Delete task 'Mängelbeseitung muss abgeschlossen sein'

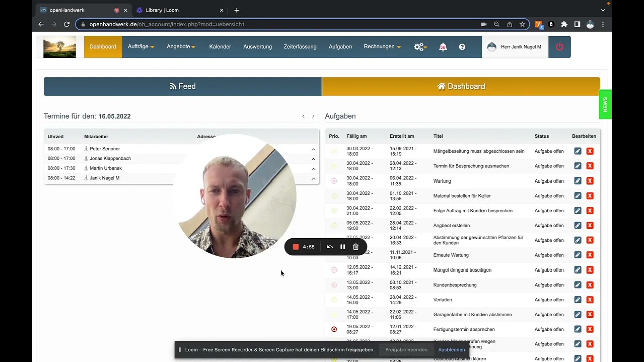590,151
